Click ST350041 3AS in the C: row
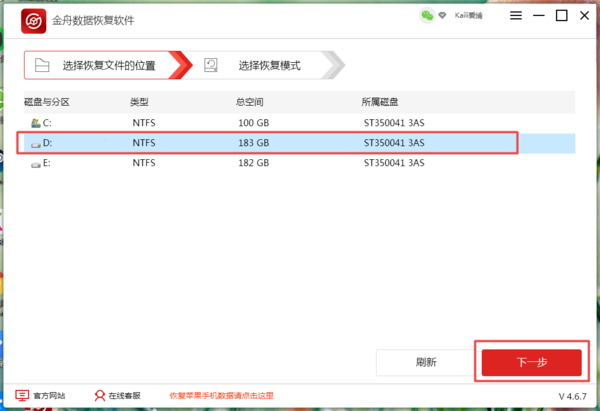Viewport: 600px width, 411px height. pos(394,123)
